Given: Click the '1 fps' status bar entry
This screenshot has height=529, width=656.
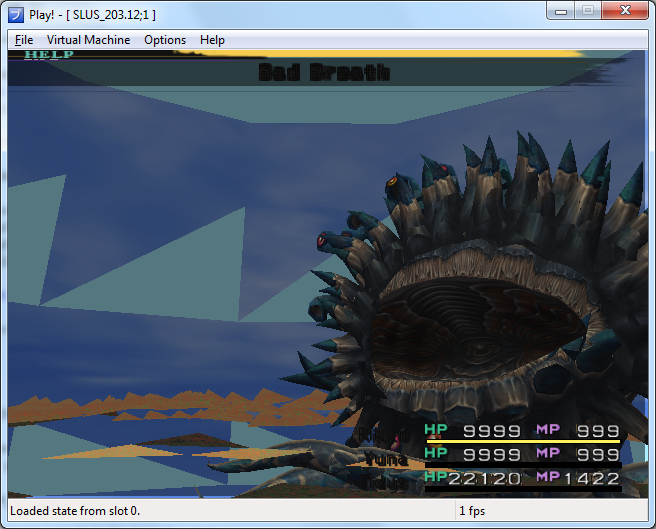Looking at the screenshot, I should click(472, 511).
